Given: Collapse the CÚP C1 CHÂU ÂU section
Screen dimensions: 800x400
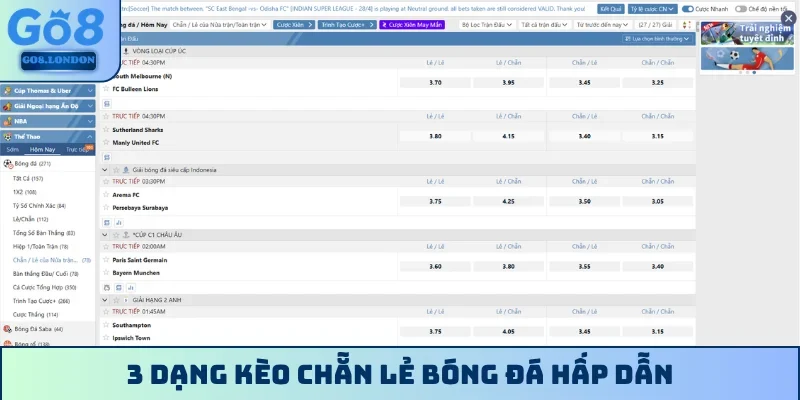Looking at the screenshot, I should pos(105,235).
